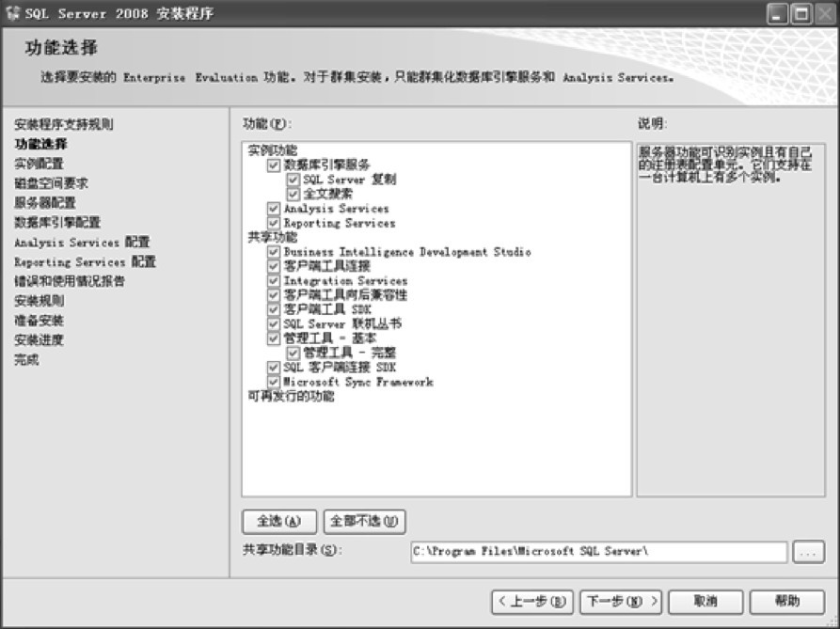Image resolution: width=840 pixels, height=629 pixels.
Task: Browse shared feature directory with ... button
Action: tap(808, 552)
